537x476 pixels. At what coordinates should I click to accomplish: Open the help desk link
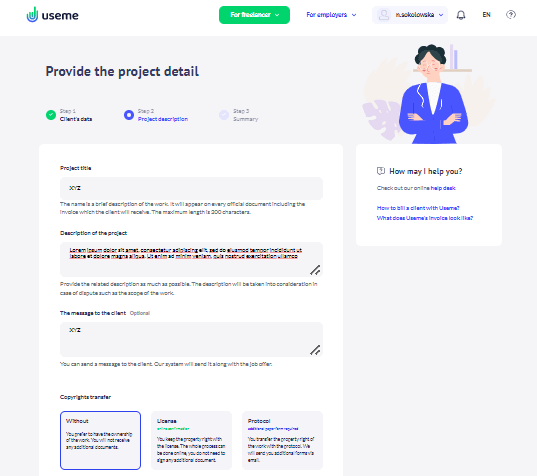coord(443,188)
